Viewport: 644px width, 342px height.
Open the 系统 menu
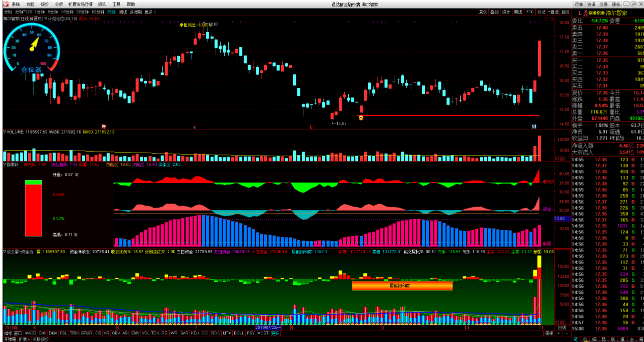tap(16, 4)
